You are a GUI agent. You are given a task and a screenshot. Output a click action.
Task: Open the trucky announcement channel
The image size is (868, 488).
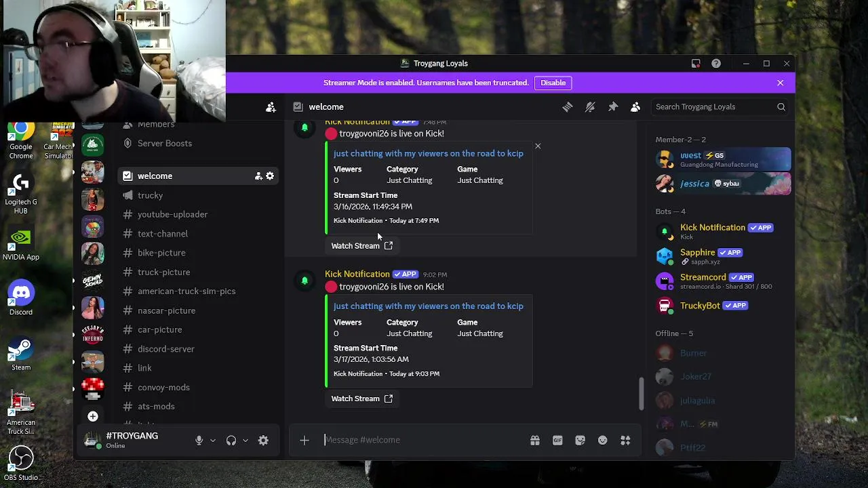197,195
